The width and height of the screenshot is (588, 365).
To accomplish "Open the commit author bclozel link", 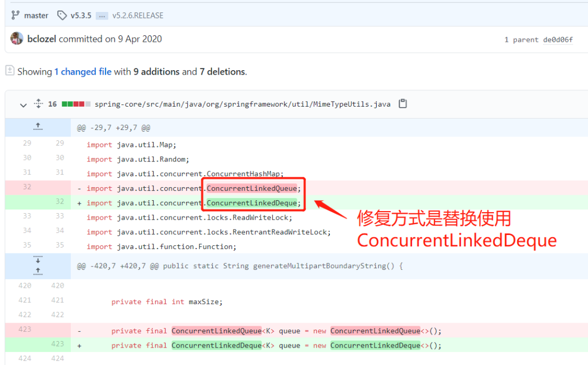I will pos(43,39).
